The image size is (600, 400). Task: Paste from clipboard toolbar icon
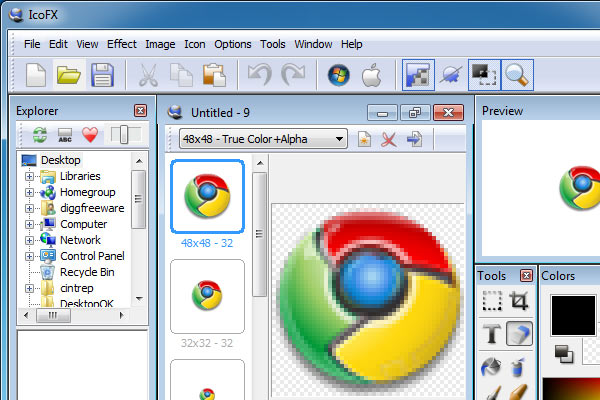214,75
